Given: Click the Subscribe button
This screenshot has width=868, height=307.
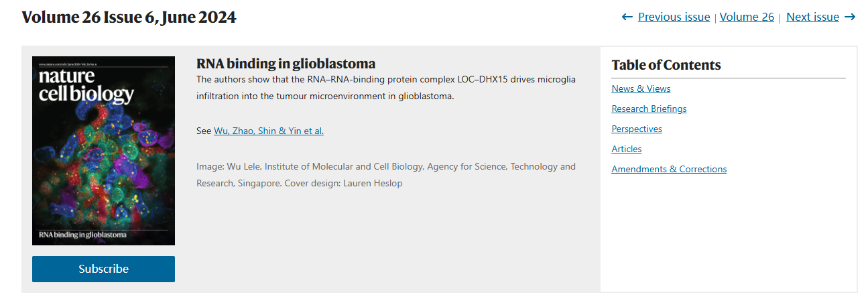Looking at the screenshot, I should pyautogui.click(x=103, y=269).
